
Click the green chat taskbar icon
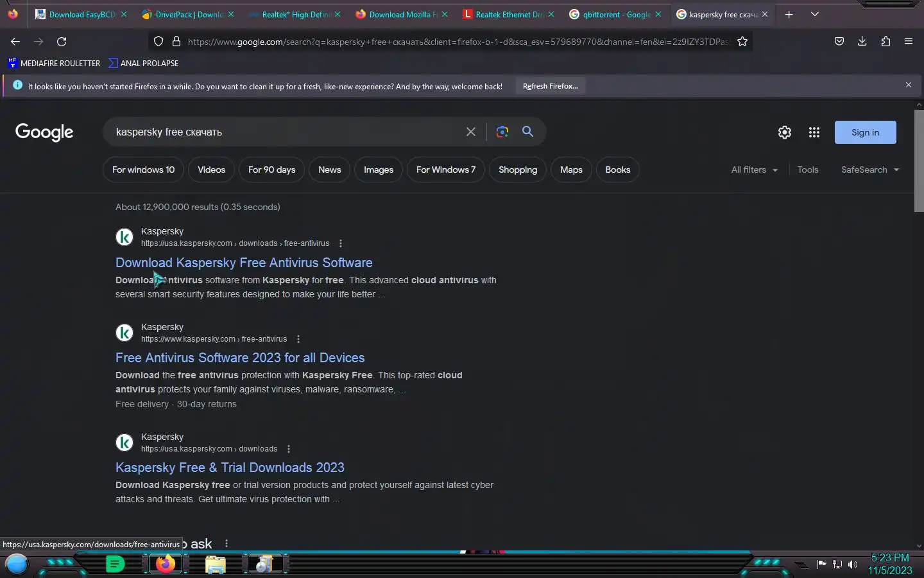tap(115, 565)
